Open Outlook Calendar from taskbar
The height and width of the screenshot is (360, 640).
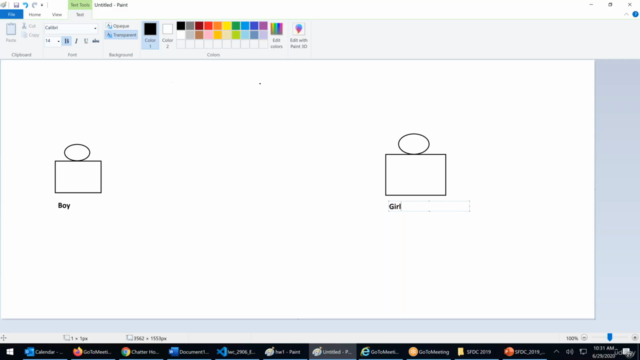pyautogui.click(x=44, y=351)
